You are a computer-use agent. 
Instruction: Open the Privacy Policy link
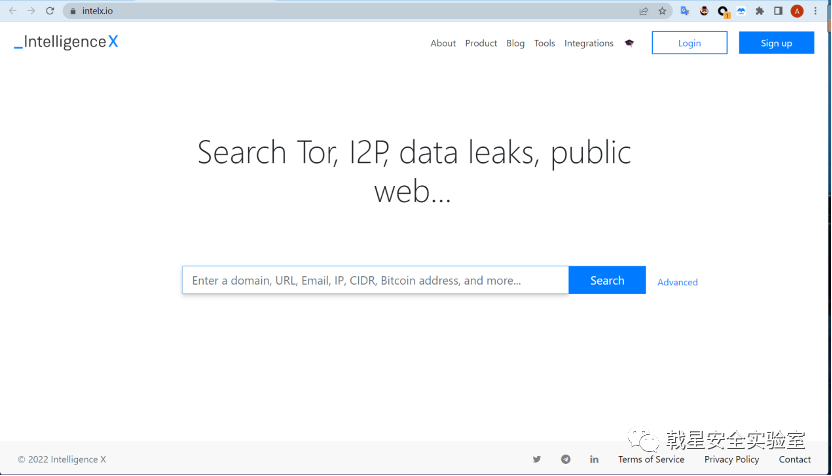[732, 460]
